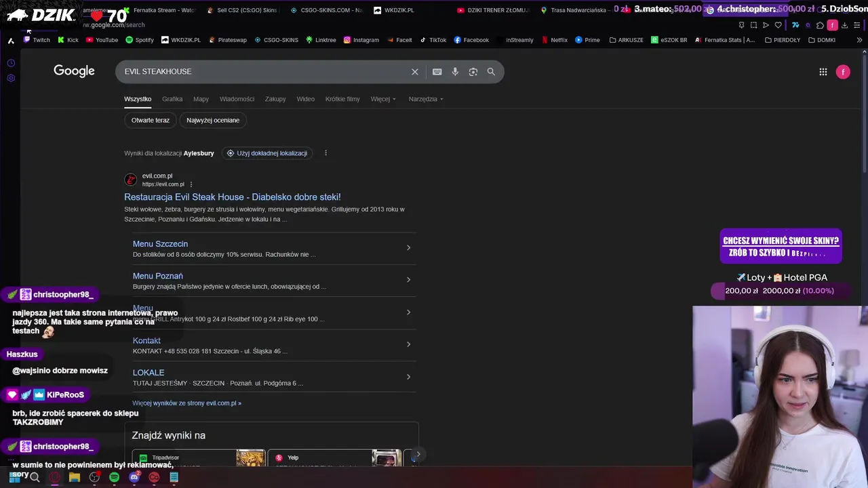Open evil.com.pl result options menu

click(x=191, y=184)
